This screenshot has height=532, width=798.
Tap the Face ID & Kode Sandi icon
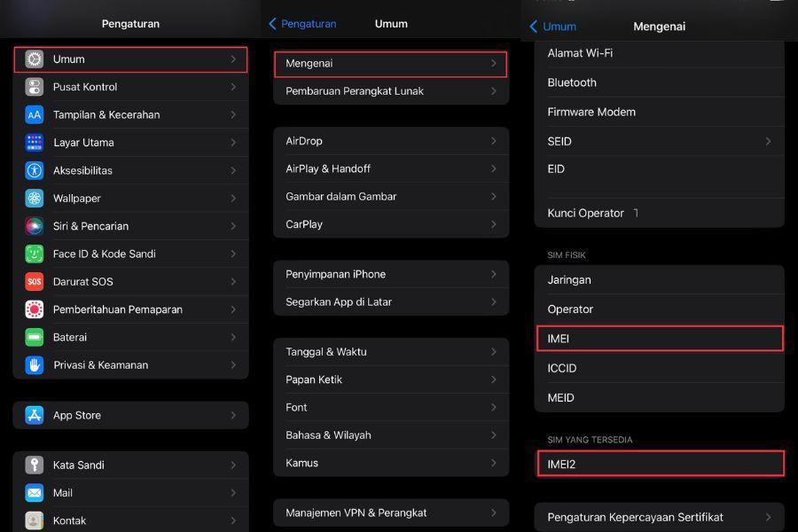pos(34,254)
